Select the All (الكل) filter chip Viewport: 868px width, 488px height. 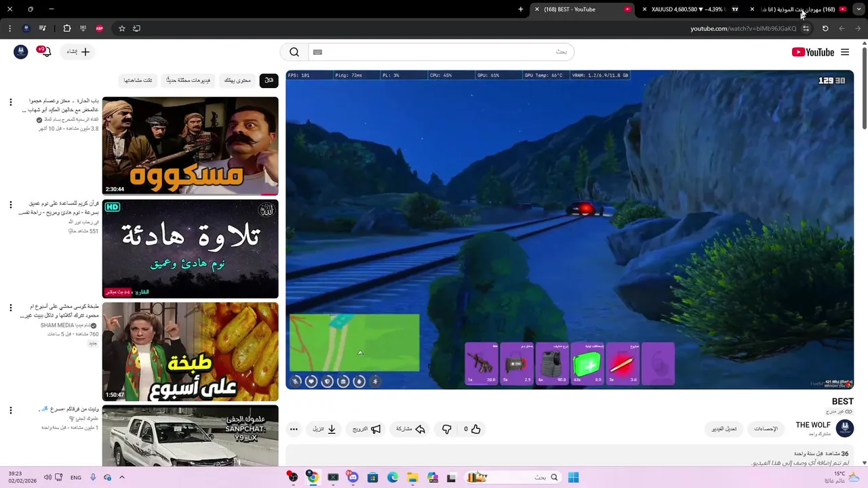click(269, 80)
